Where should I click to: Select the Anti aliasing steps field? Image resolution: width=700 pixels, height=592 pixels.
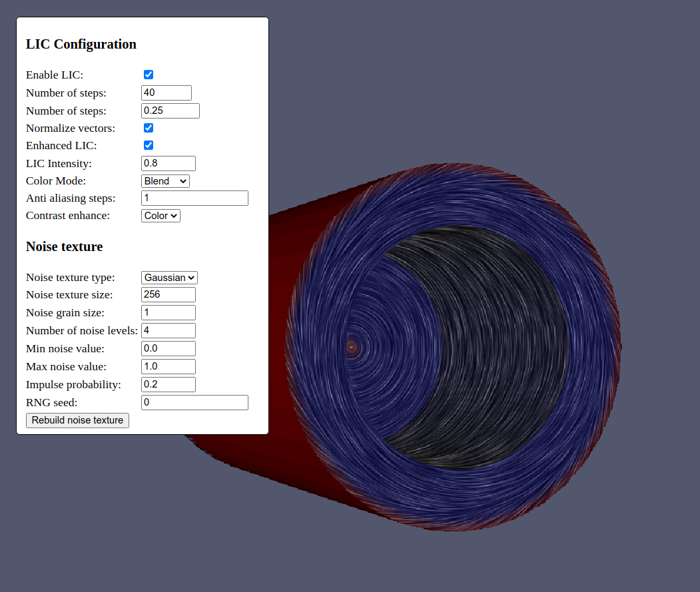click(x=194, y=198)
